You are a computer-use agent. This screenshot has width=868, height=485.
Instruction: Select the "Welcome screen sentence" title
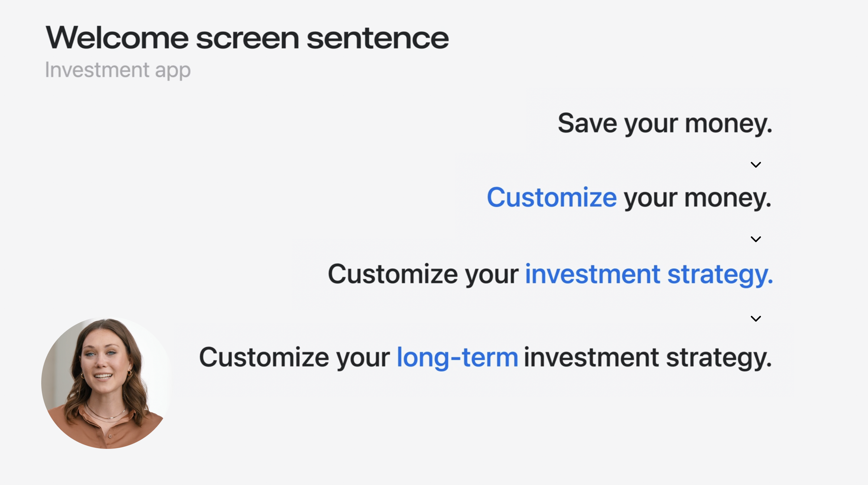point(247,38)
